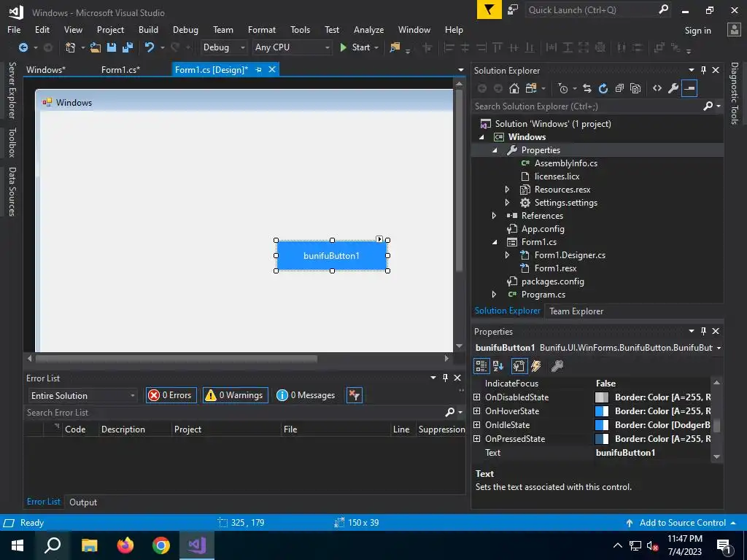Click Sync with Active Document arrows icon
Screen dimensions: 747x560
587,88
